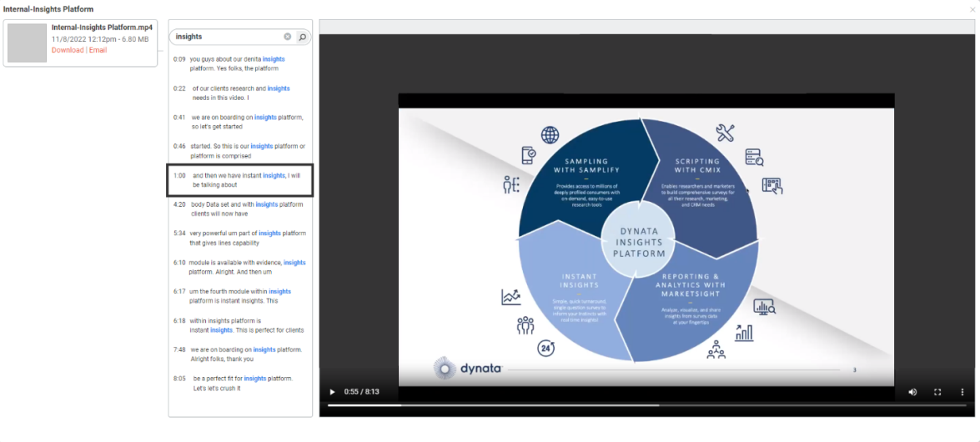This screenshot has height=442, width=980.
Task: Jump to 8:05 transcript result
Action: tap(240, 384)
